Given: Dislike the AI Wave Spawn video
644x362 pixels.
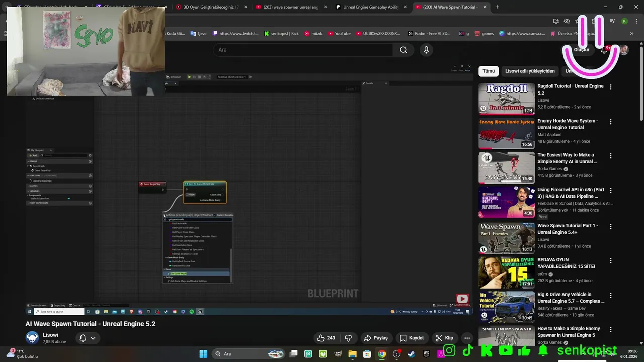Looking at the screenshot, I should tap(348, 338).
